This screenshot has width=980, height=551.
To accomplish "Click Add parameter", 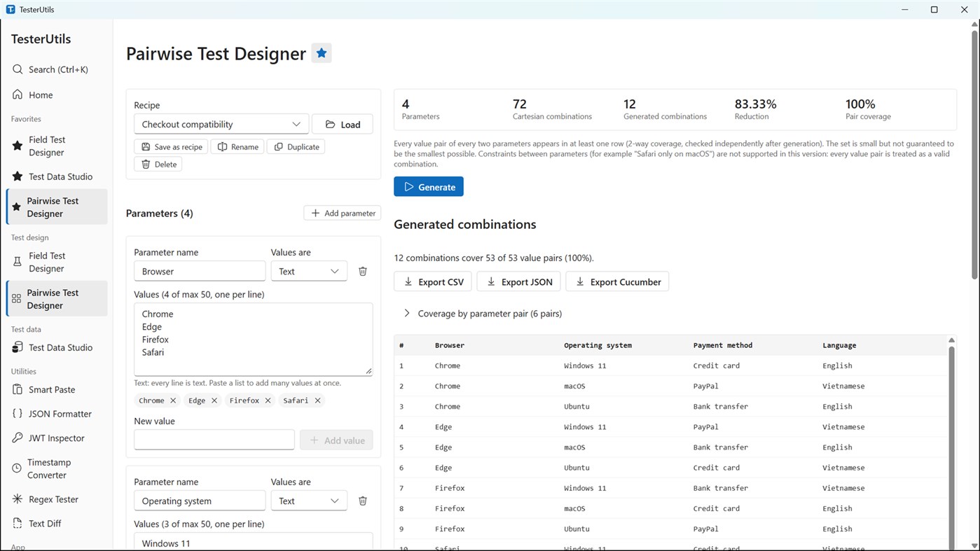I will [343, 213].
